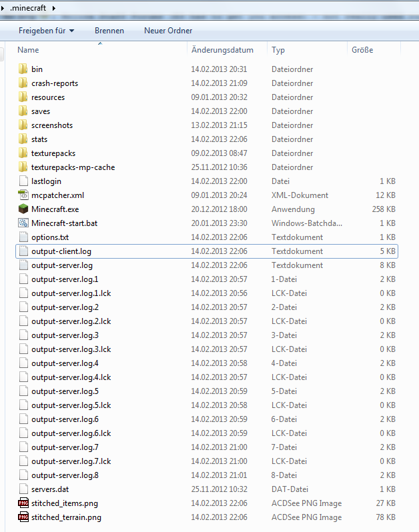The width and height of the screenshot is (419, 532).
Task: Sort by the Name column header
Action: 28,50
